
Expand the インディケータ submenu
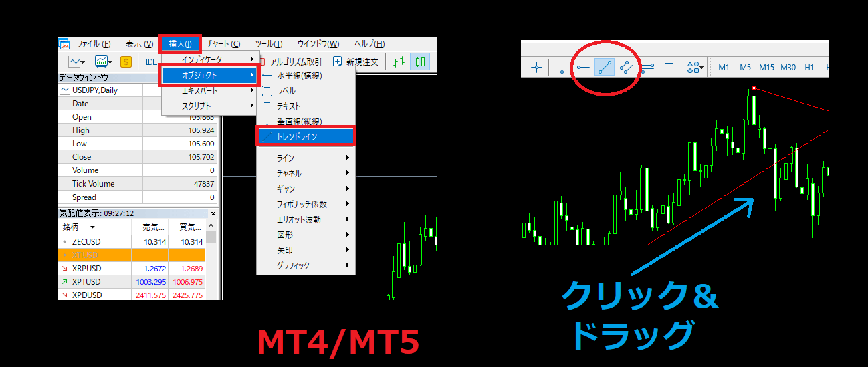click(x=210, y=59)
